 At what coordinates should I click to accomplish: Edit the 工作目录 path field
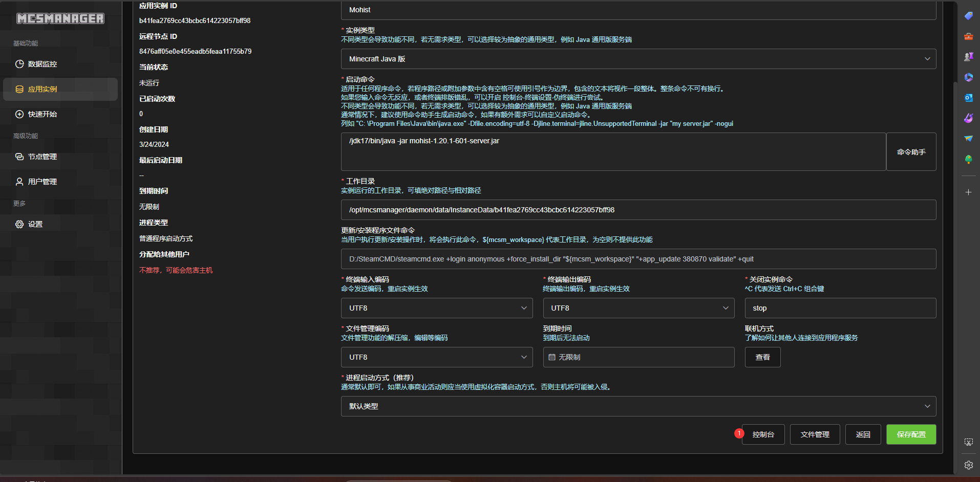[638, 210]
